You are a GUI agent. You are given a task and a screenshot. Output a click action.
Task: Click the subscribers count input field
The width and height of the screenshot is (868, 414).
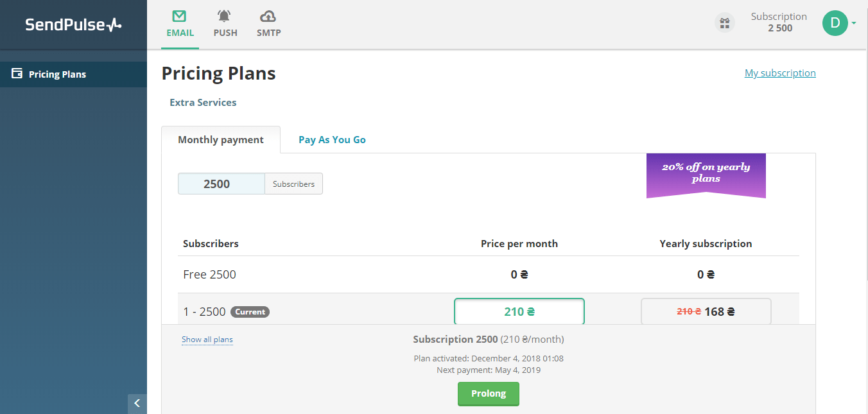click(221, 184)
